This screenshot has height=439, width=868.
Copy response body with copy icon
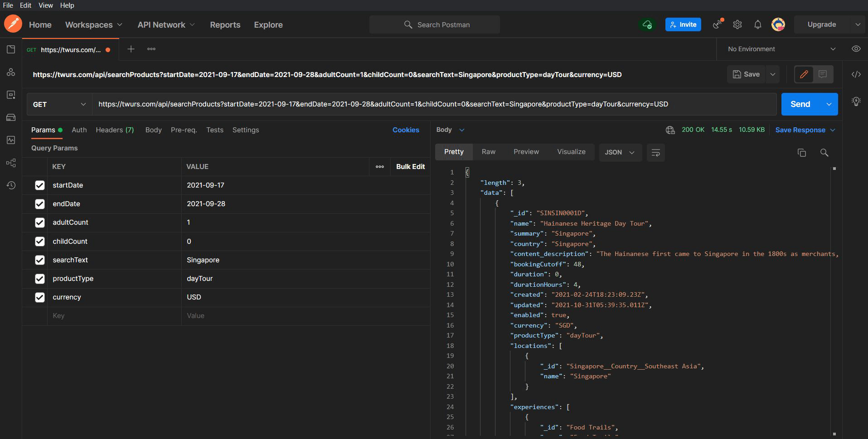801,153
